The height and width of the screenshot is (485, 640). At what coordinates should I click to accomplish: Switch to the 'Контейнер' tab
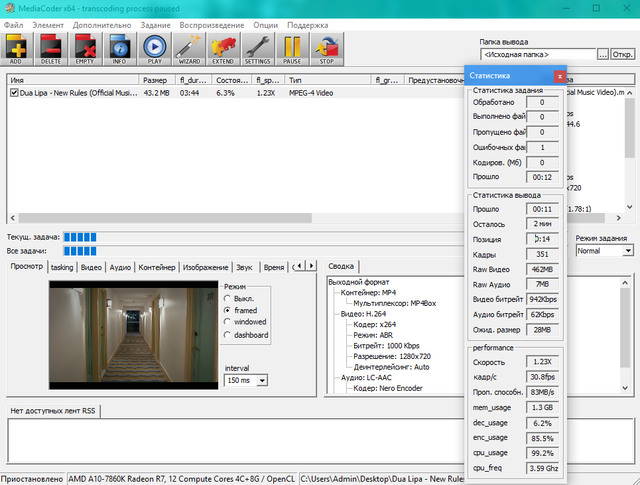(156, 268)
